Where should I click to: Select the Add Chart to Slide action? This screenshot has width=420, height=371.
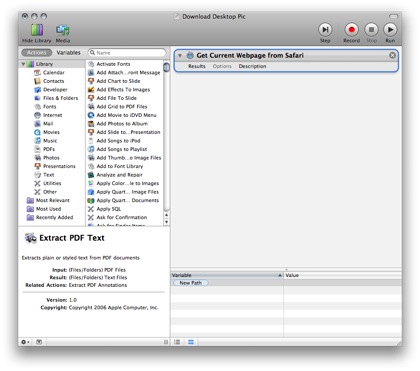pyautogui.click(x=118, y=81)
